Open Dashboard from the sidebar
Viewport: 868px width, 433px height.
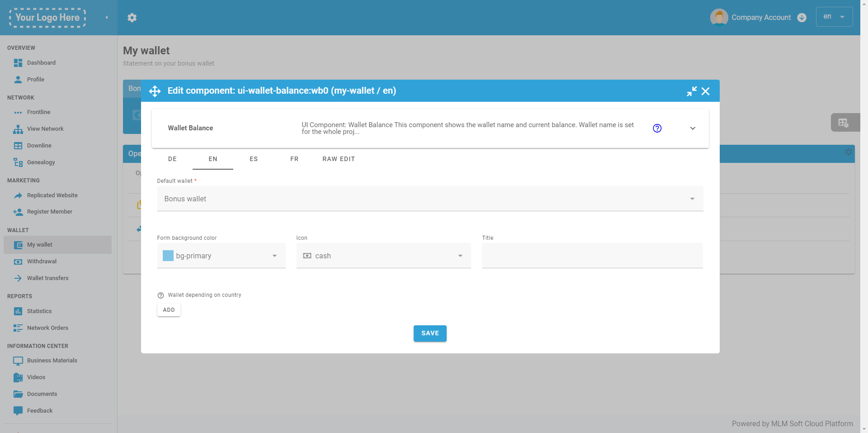coord(41,63)
